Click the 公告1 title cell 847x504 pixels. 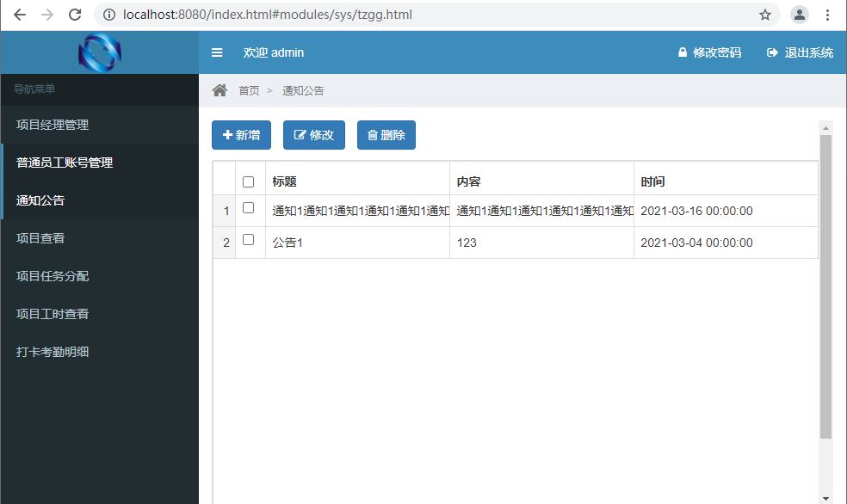tap(357, 243)
